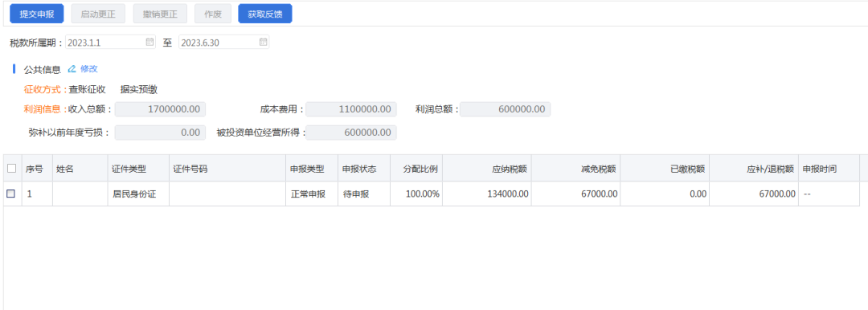Click the 征收方式 label

45,89
